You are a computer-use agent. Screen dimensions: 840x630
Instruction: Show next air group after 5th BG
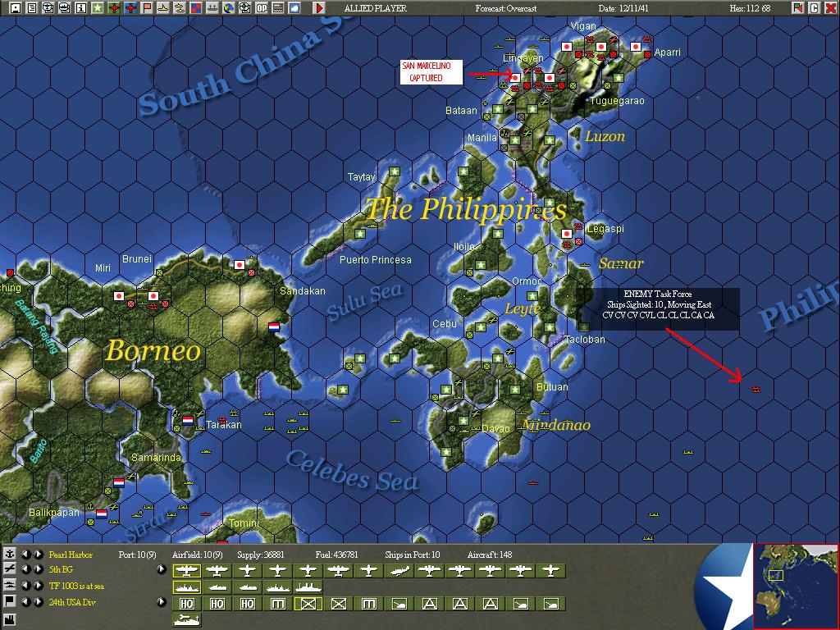click(x=38, y=569)
